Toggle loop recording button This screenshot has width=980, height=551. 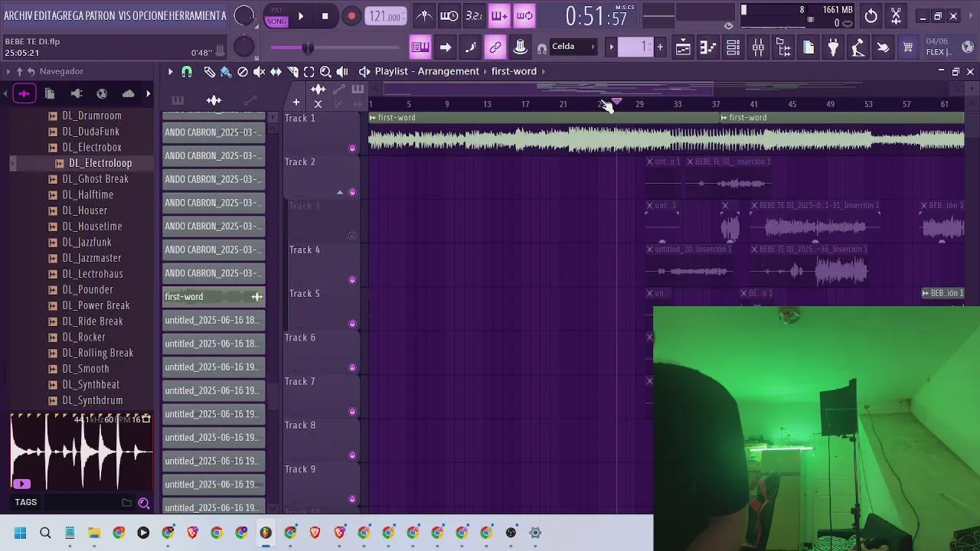tap(524, 16)
